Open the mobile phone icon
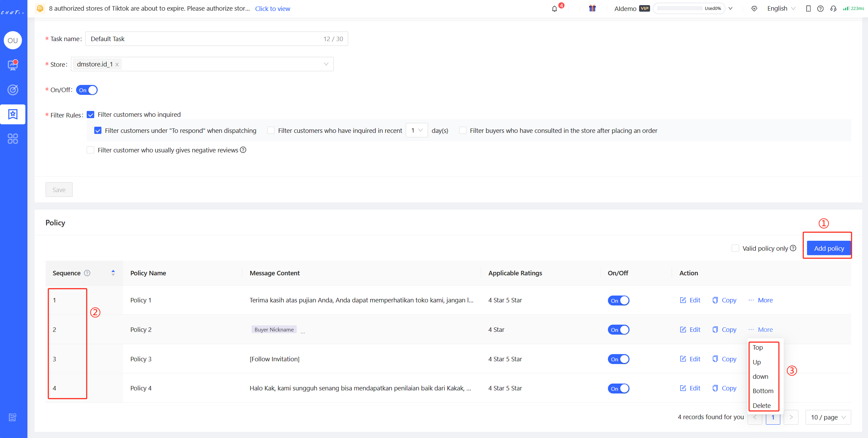The image size is (868, 438). pos(808,9)
